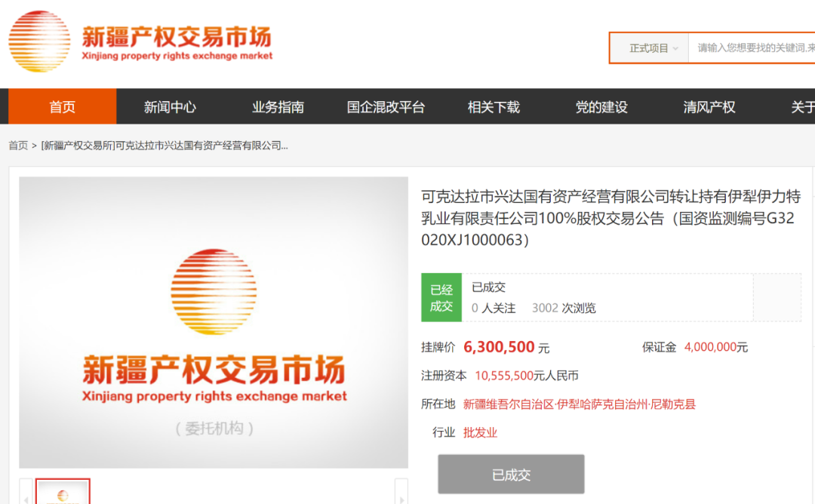Screen dimensions: 815x504
Task: Click the project title announcement text
Action: click(x=611, y=218)
